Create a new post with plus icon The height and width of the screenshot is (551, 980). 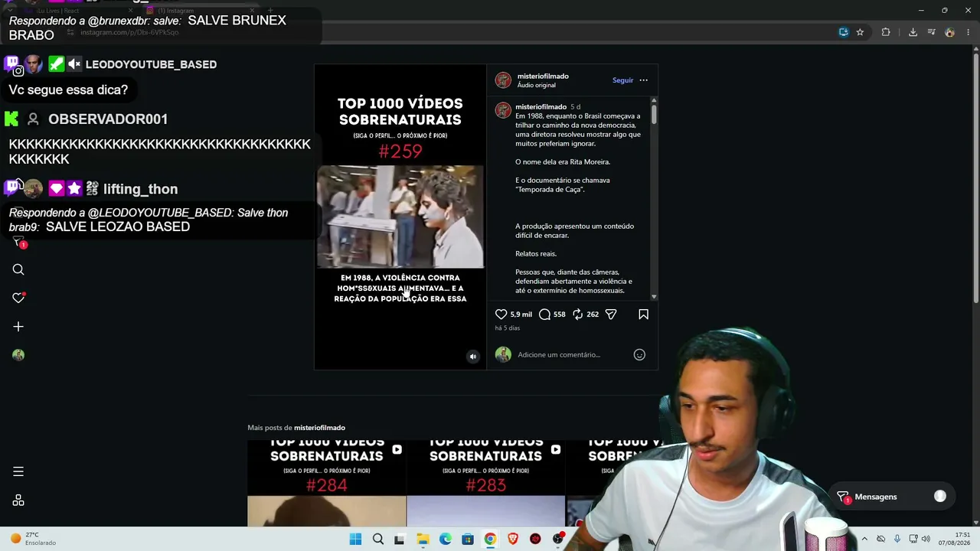point(18,327)
